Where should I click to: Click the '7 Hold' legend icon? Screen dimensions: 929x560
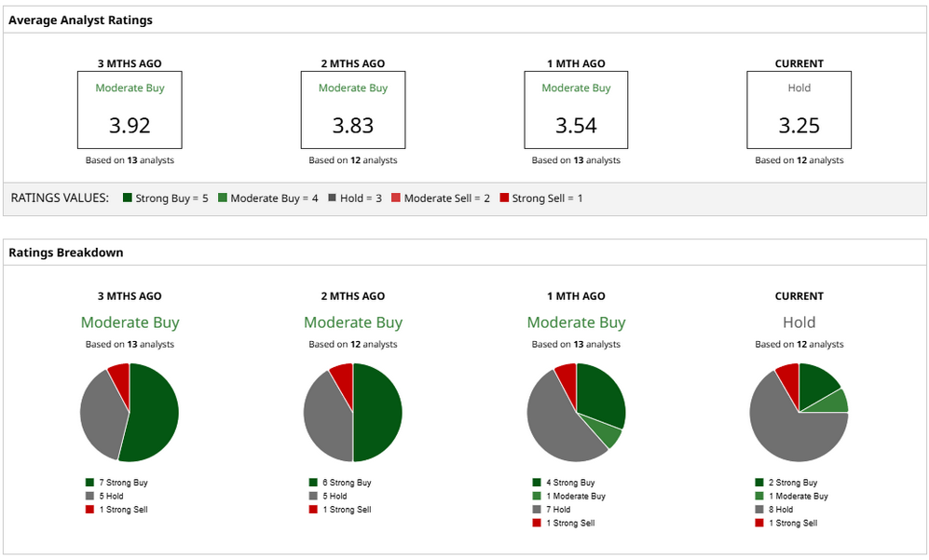click(537, 510)
